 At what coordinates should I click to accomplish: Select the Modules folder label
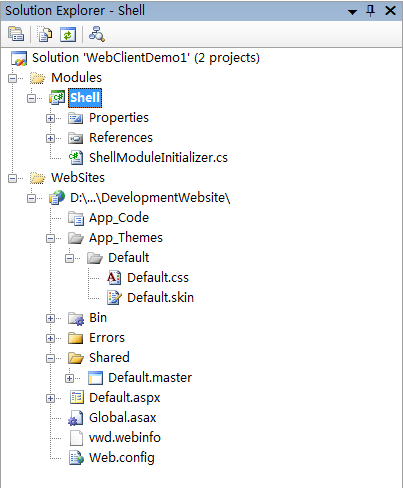(76, 78)
